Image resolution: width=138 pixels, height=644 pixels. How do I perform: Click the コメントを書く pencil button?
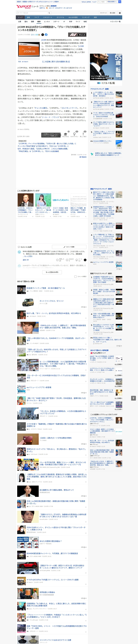[x=69, y=247]
